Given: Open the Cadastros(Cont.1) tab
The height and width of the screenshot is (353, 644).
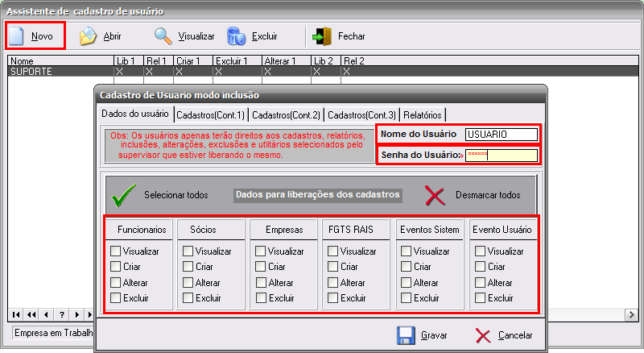Looking at the screenshot, I should pyautogui.click(x=211, y=115).
